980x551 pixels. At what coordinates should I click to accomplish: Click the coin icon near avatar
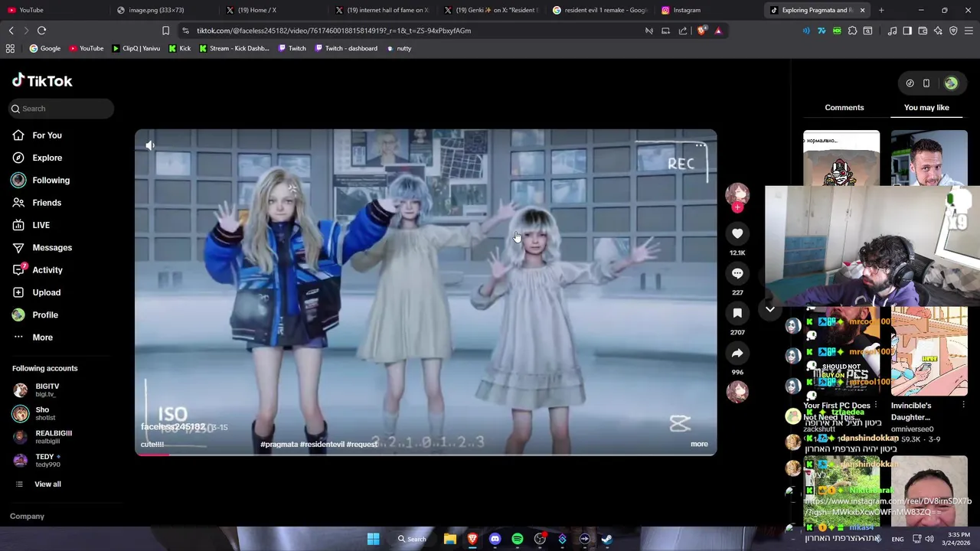tap(910, 83)
